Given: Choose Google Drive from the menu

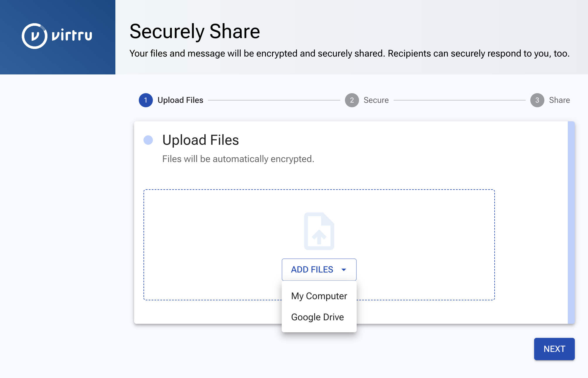Looking at the screenshot, I should point(319,317).
